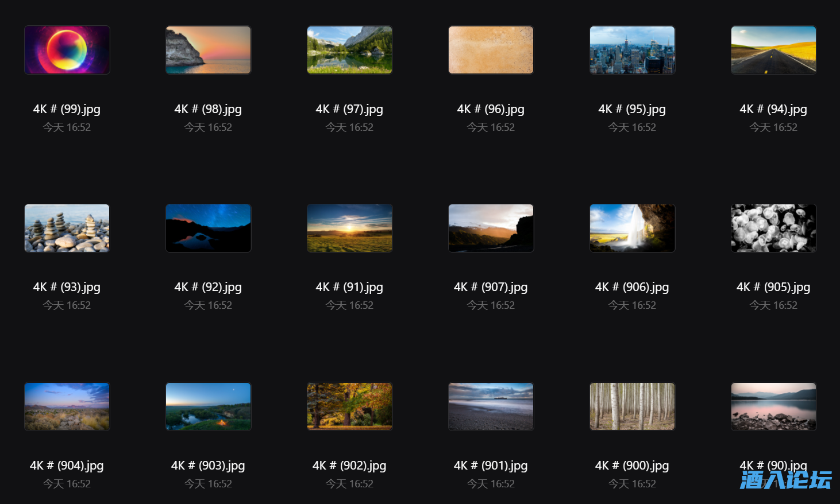Click the "今天 16:52" timestamp of 4K # (905).jpg
This screenshot has width=840, height=504.
pos(773,305)
